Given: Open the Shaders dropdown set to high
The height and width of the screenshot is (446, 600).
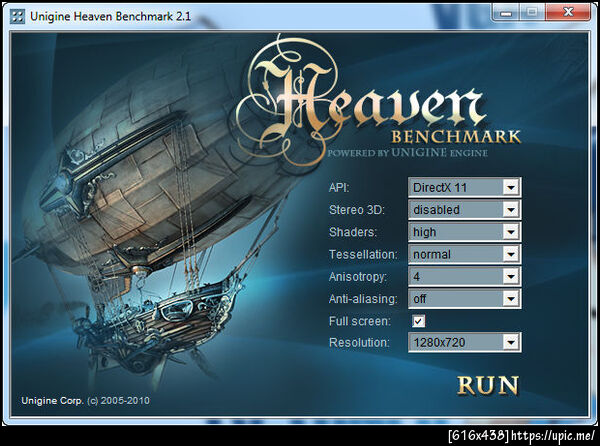Looking at the screenshot, I should point(465,232).
